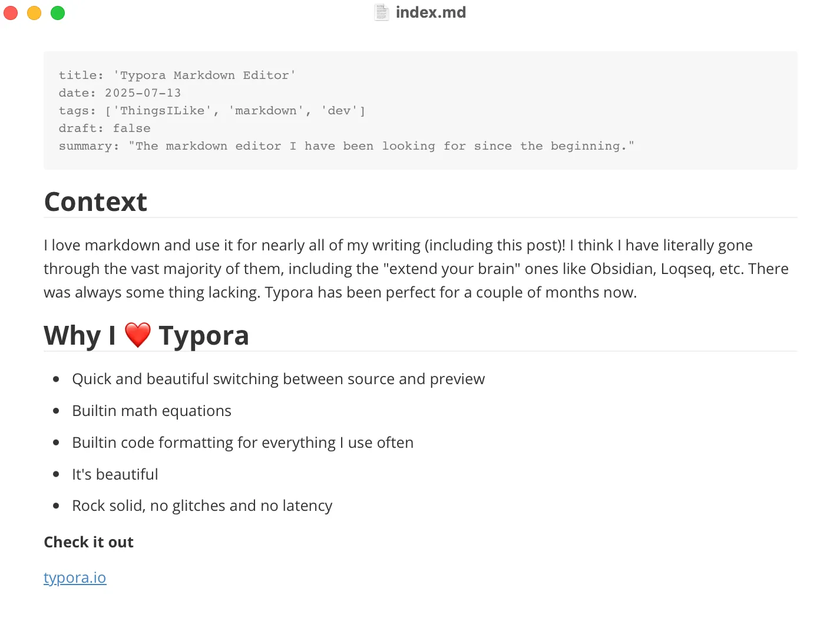Click the index.md window title
The width and height of the screenshot is (840, 634).
click(x=431, y=12)
